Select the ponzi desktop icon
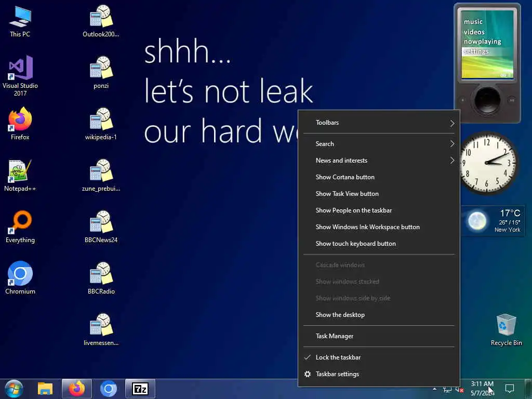This screenshot has width=532, height=399. (x=101, y=73)
